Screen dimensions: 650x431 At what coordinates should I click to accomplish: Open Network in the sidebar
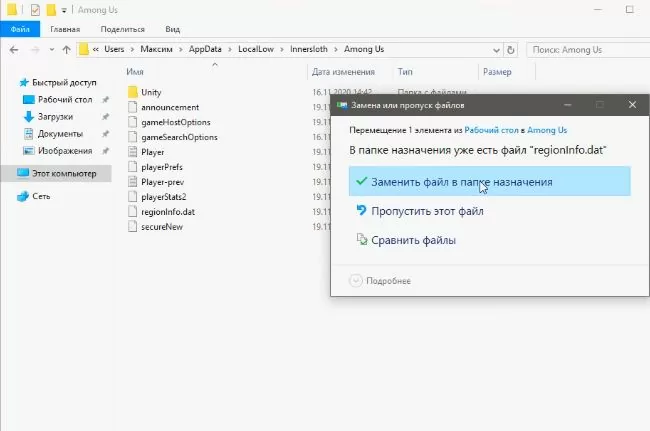click(40, 196)
